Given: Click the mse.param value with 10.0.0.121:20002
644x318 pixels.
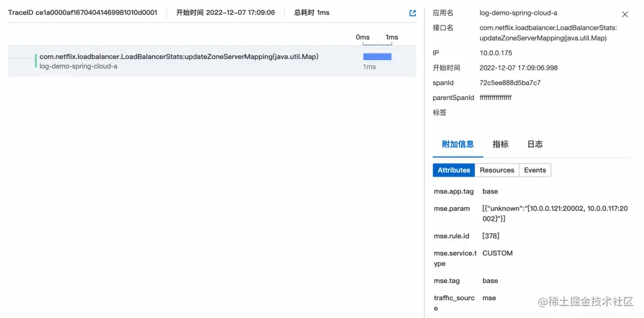Looking at the screenshot, I should coord(555,214).
